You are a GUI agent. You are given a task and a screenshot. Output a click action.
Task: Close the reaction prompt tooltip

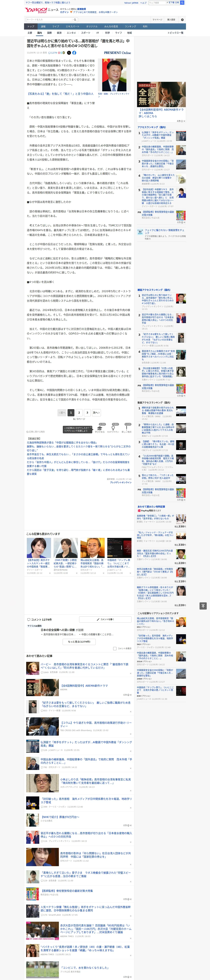(91, 428)
